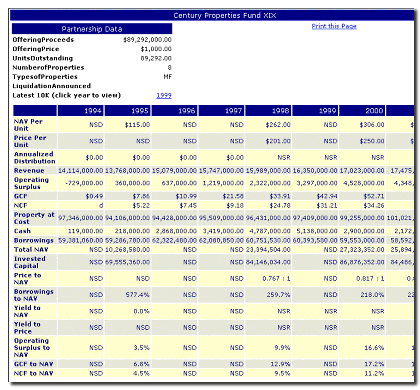This screenshot has height=390, width=420.
Task: Click the Annualized Distribution row label
Action: point(34,157)
